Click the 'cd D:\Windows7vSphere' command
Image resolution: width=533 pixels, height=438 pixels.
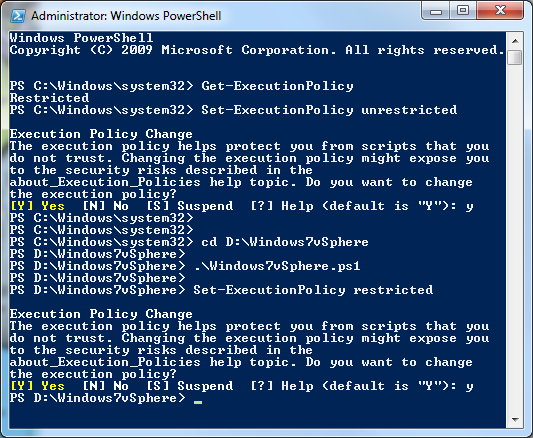click(285, 242)
